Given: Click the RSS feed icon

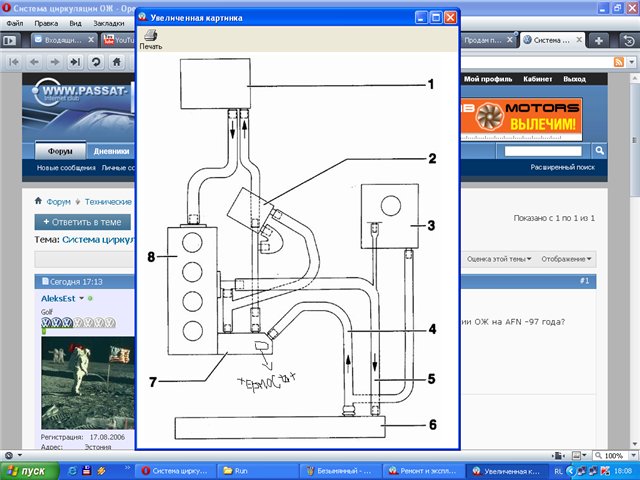Looking at the screenshot, I should (x=619, y=62).
